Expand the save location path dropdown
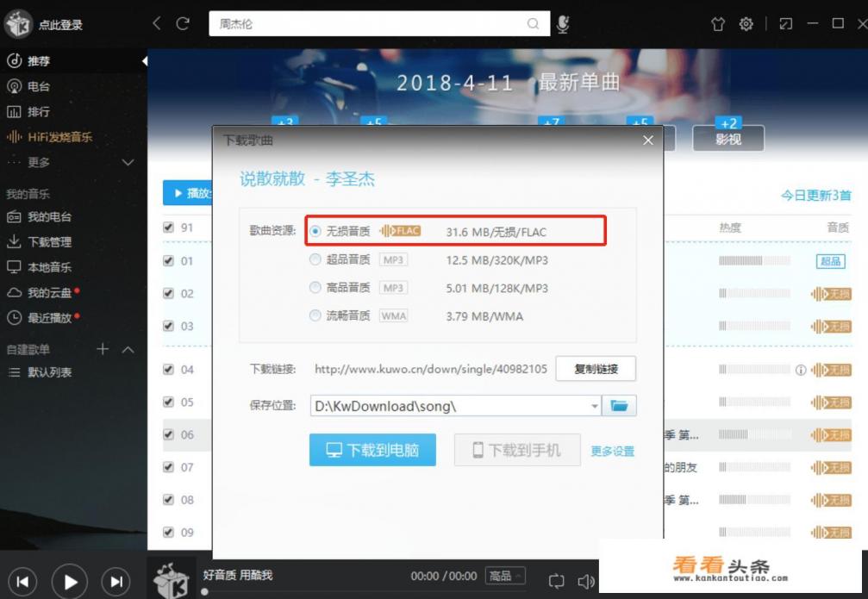The width and height of the screenshot is (868, 599). (x=595, y=406)
